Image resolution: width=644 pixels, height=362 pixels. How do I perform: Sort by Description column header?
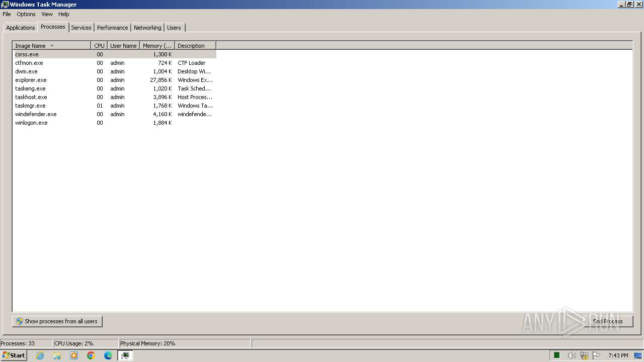pyautogui.click(x=195, y=46)
